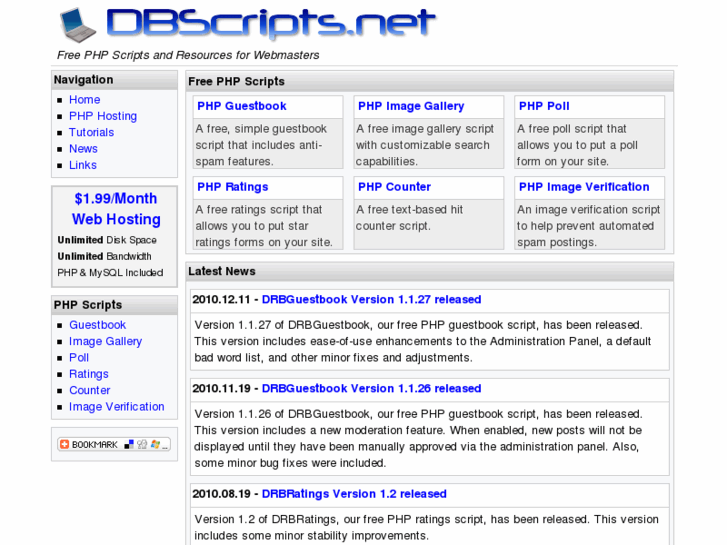Open Tutorials navigation link
The image size is (727, 545).
coord(91,132)
